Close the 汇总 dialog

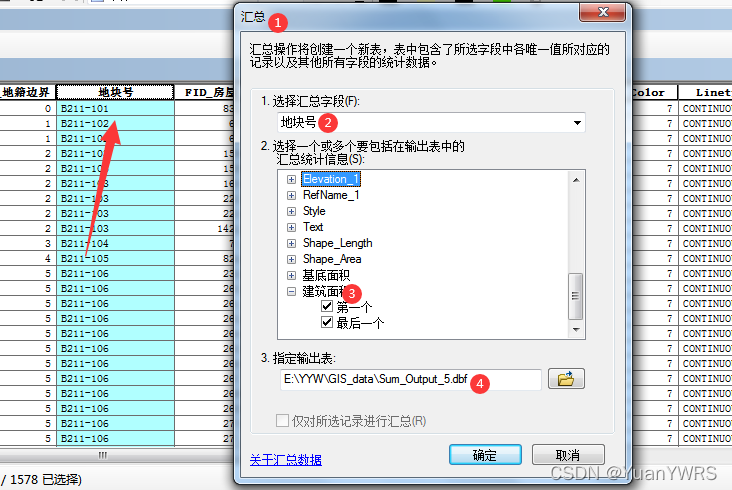click(602, 12)
